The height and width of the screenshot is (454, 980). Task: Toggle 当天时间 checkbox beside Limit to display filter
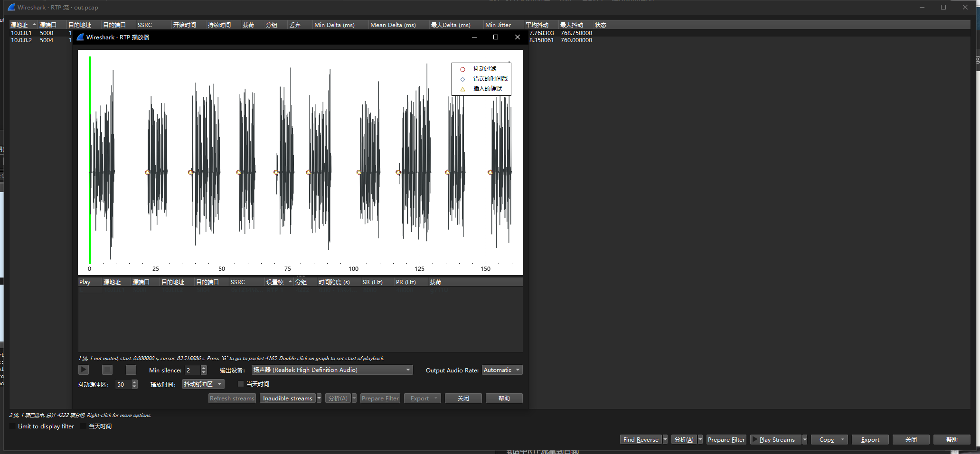pos(84,426)
